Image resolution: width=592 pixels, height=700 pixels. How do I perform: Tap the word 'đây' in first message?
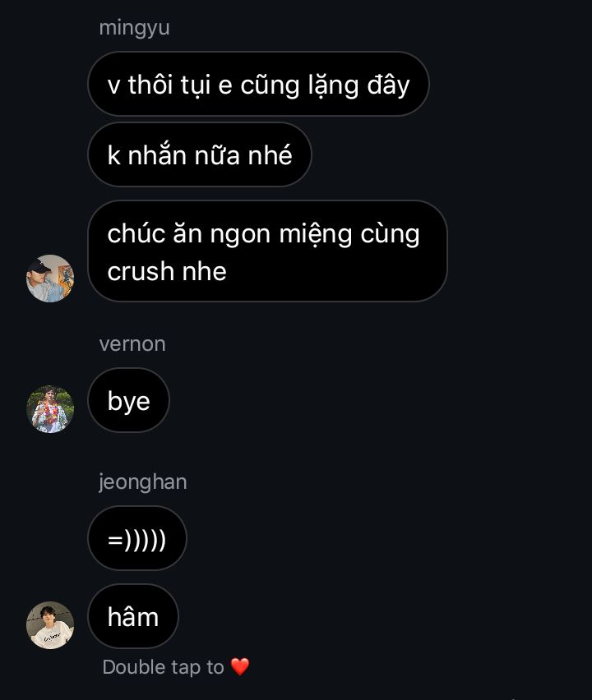coord(388,85)
